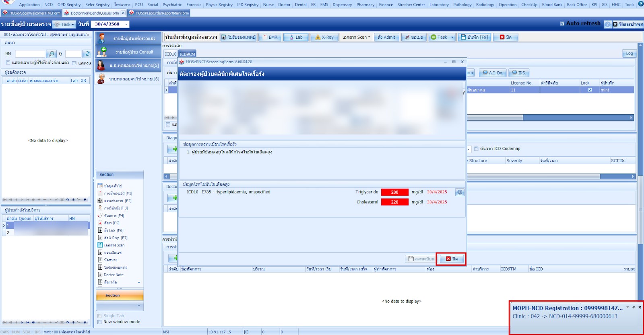Click the ขอเปล stretcher request button
This screenshot has width=644, height=335.
[x=414, y=37]
